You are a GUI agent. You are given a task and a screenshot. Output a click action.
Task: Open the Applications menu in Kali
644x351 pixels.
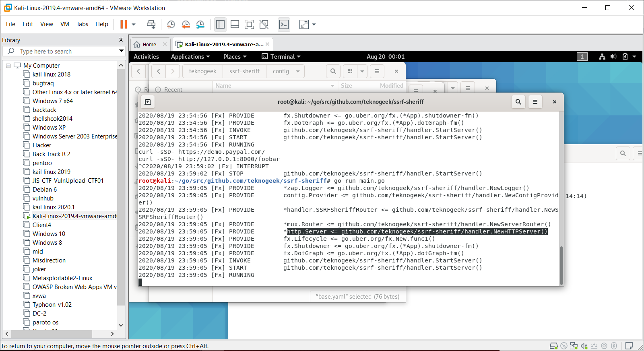(190, 57)
